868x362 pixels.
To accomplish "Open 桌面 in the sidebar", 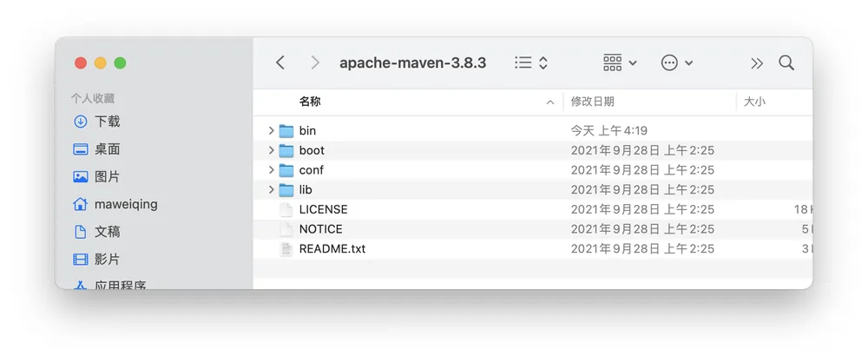I will coord(108,149).
